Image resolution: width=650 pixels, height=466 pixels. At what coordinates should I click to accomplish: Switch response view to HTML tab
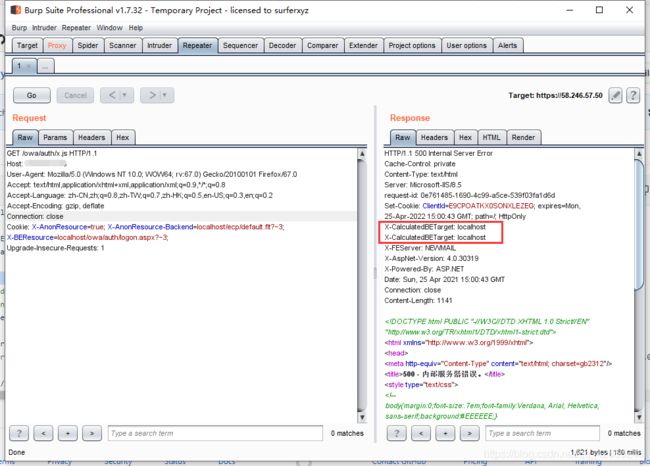(492, 137)
